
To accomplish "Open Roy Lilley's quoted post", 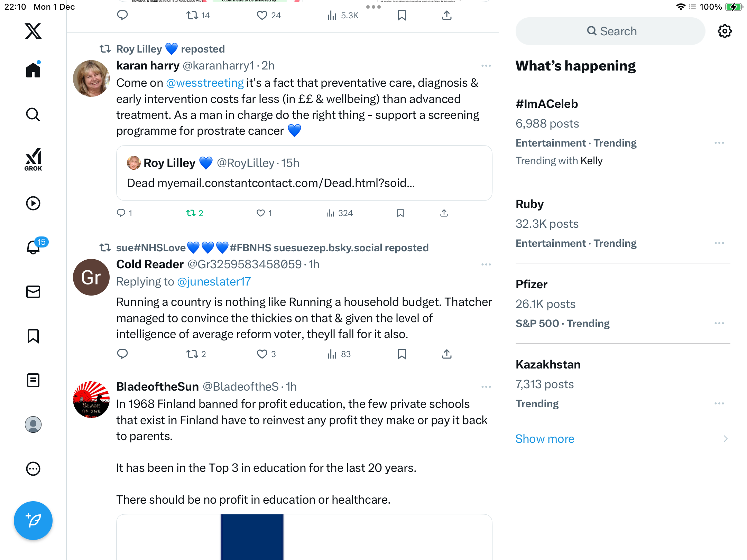I will pyautogui.click(x=304, y=173).
